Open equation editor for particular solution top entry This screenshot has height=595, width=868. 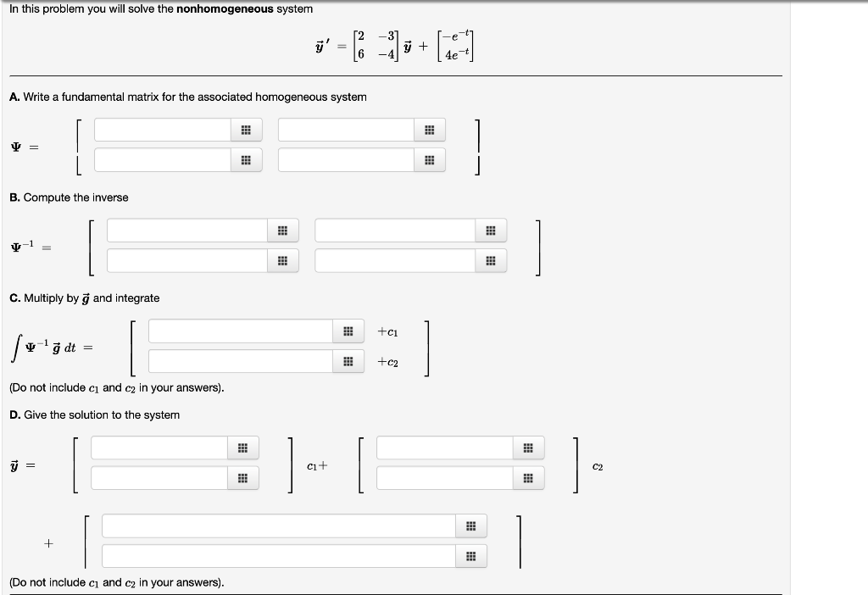pos(471,525)
